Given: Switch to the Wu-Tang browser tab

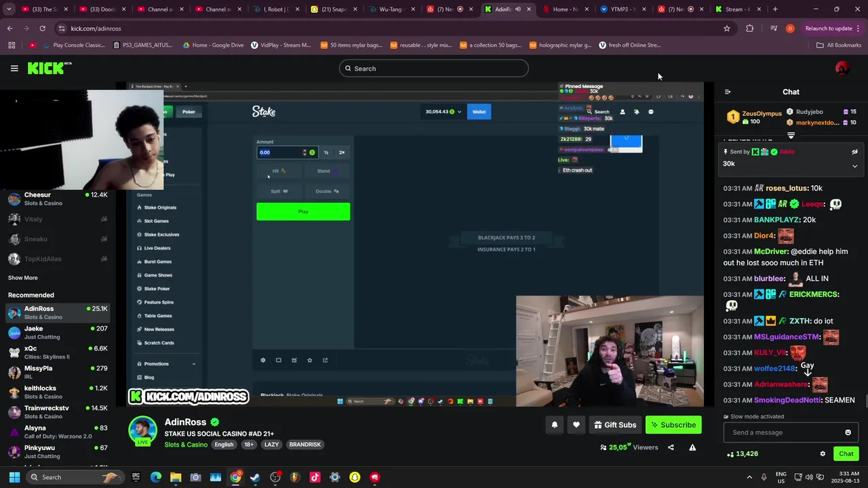Looking at the screenshot, I should tap(393, 9).
